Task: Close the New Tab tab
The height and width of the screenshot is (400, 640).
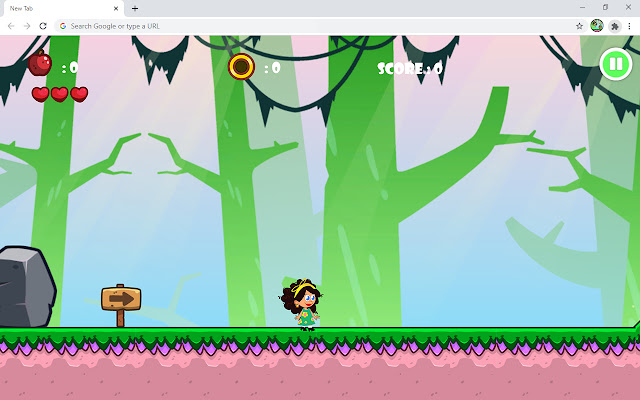Action: (116, 8)
